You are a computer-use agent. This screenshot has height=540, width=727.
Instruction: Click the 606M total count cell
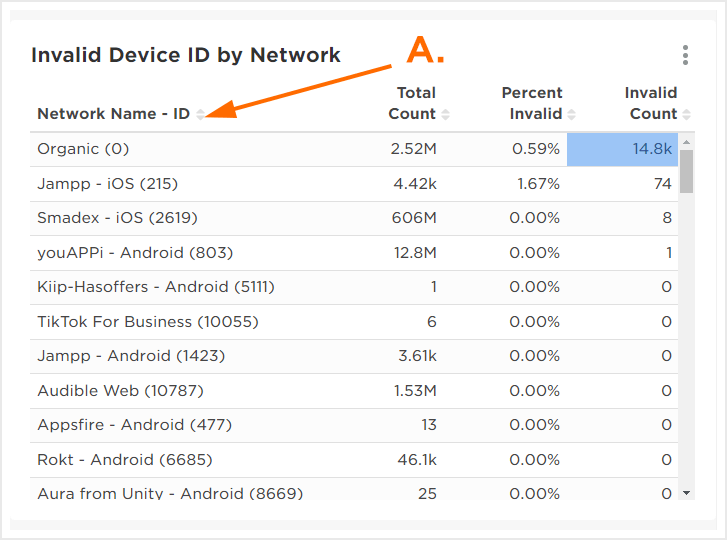415,218
